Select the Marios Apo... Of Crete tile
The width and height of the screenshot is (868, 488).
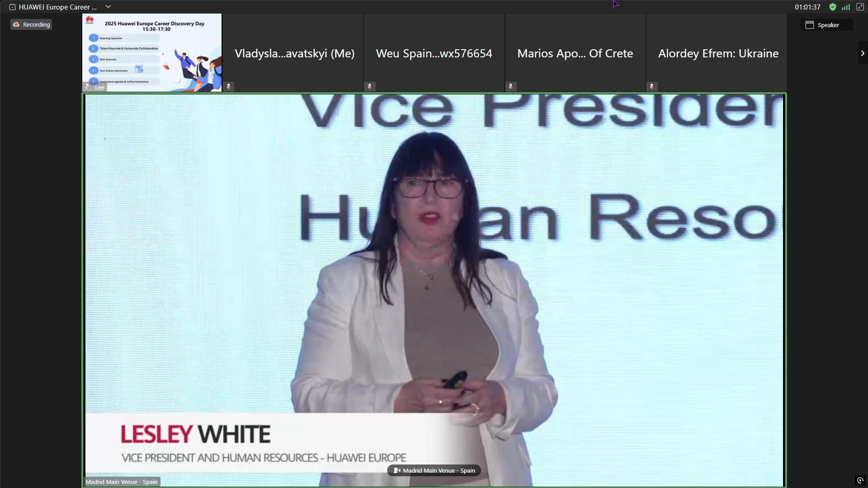[x=575, y=53]
